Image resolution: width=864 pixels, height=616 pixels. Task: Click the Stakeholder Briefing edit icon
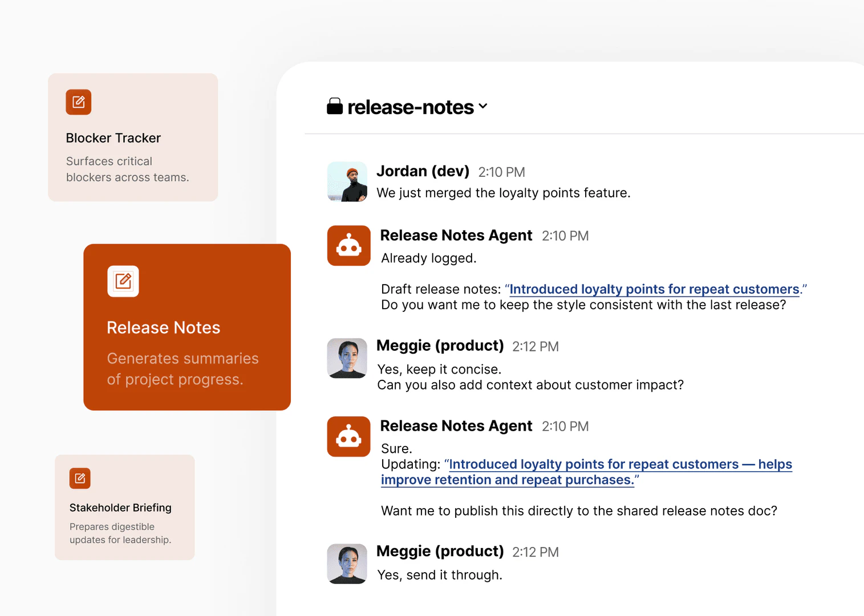click(x=80, y=478)
